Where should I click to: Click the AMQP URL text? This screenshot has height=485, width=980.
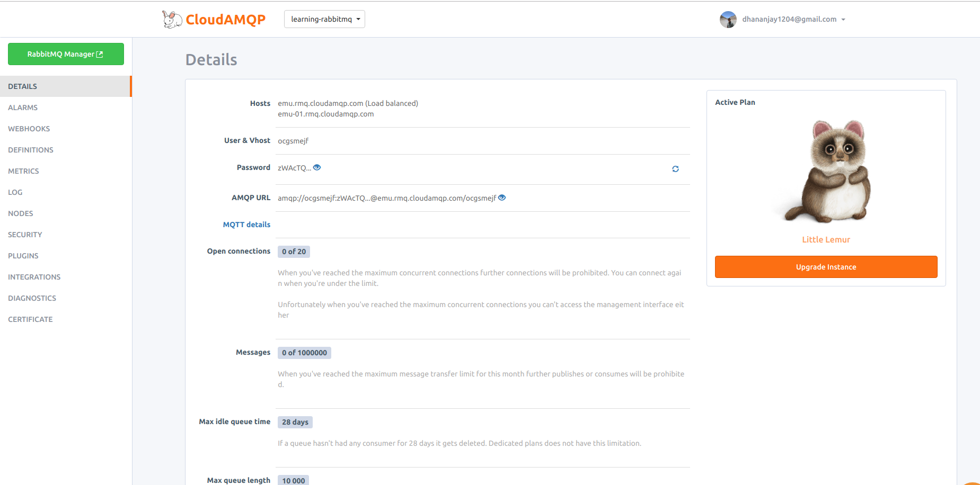(387, 198)
